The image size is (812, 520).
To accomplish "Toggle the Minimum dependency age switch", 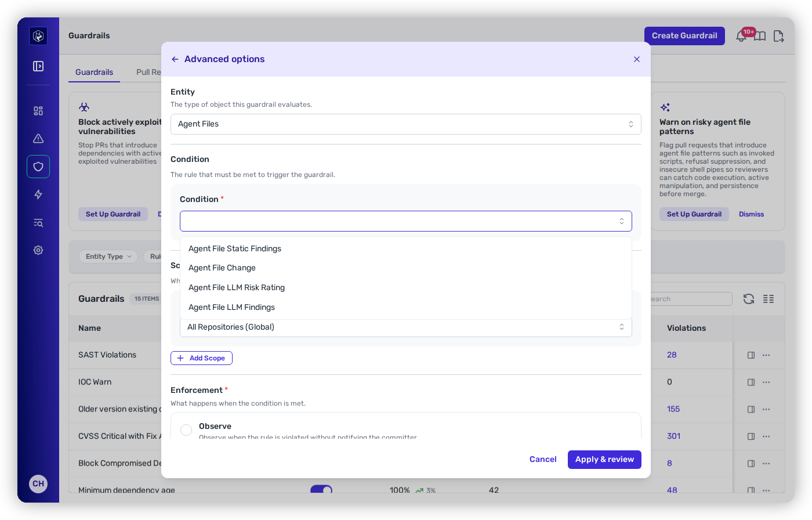I will click(321, 489).
